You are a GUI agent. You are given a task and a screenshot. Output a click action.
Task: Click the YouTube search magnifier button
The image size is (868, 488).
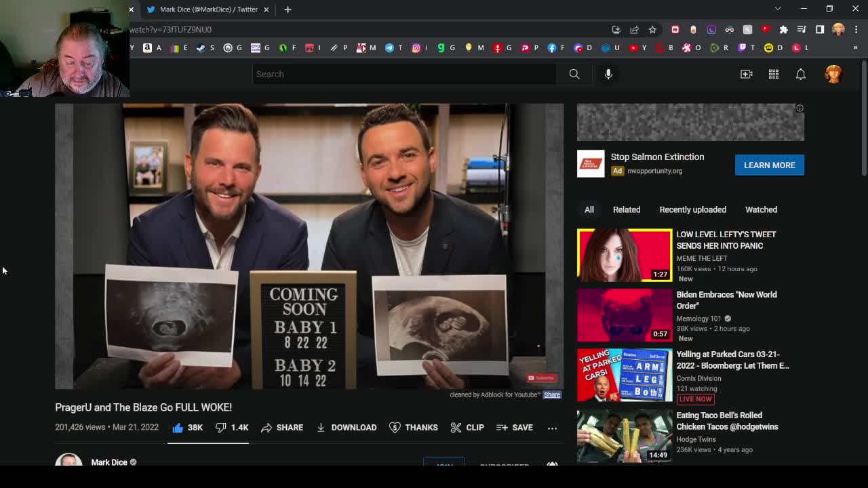(x=574, y=74)
